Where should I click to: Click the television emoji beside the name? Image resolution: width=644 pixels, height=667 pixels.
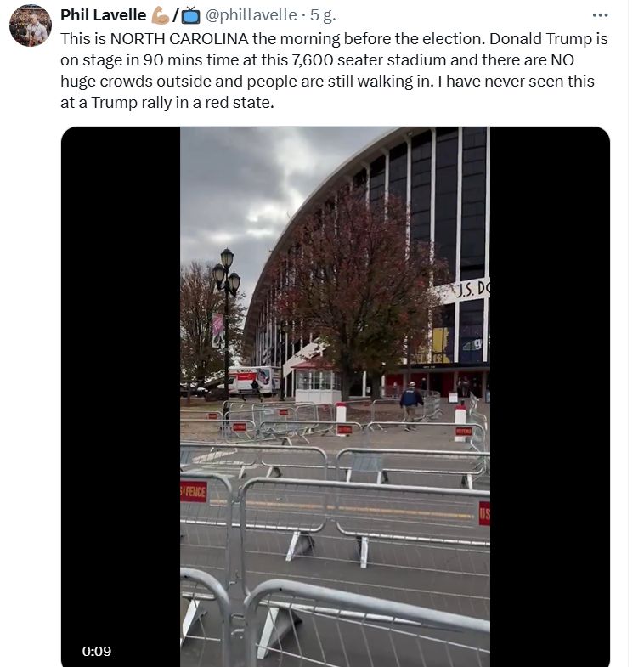190,16
